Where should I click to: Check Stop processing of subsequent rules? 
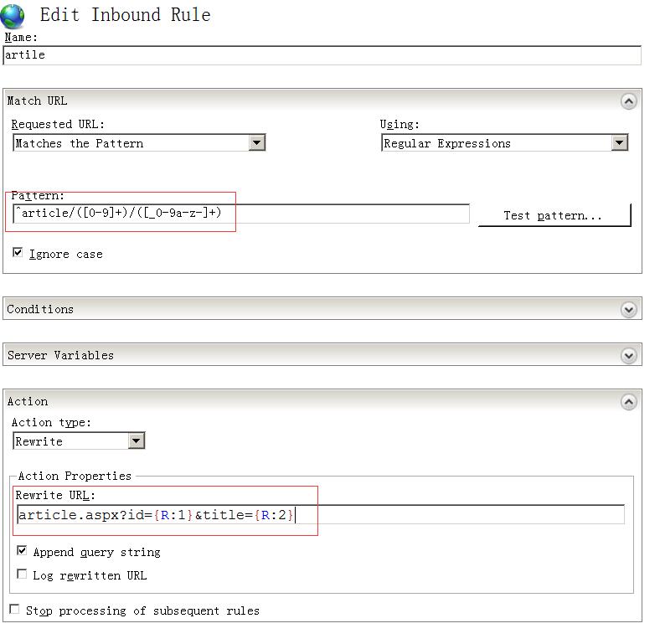(x=14, y=610)
